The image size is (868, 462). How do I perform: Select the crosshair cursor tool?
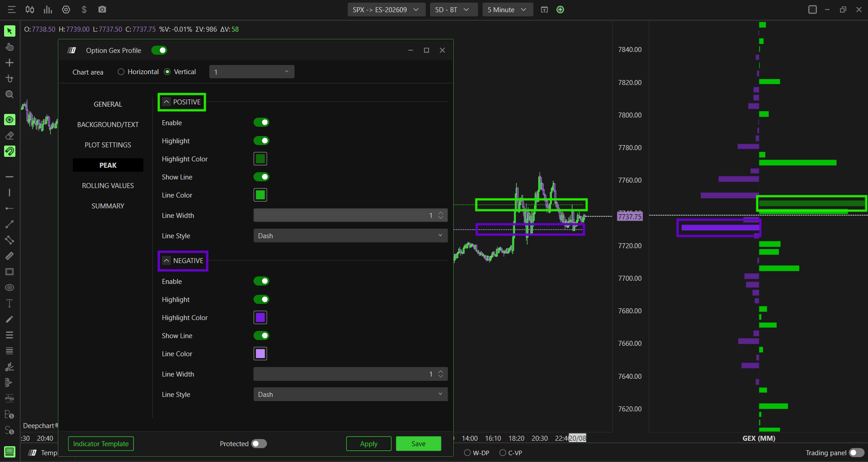pos(9,63)
